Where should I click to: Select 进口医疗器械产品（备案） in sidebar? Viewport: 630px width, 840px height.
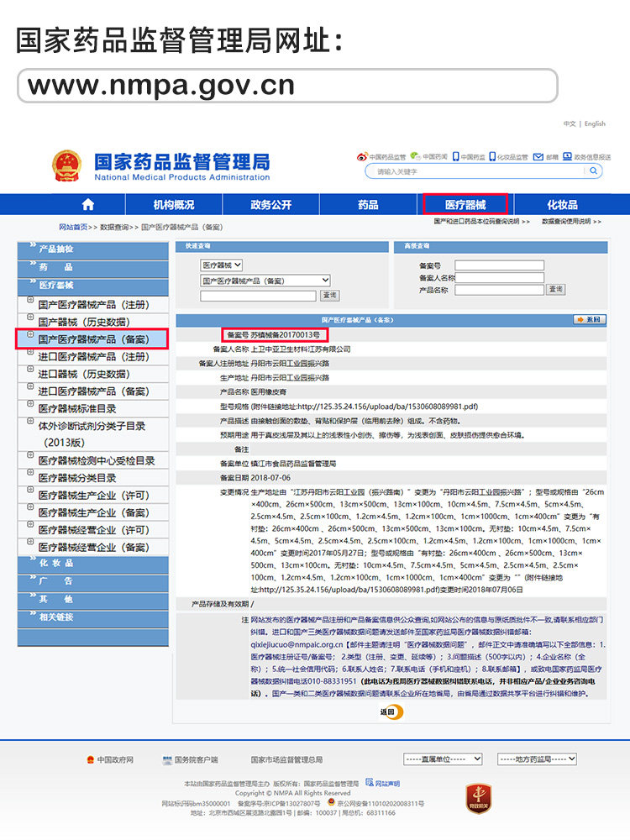coord(93,391)
